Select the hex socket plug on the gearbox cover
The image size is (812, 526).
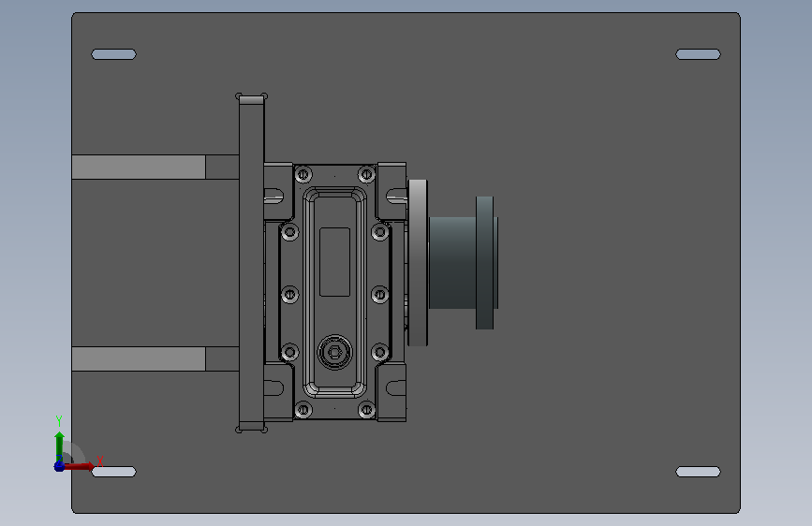click(334, 353)
